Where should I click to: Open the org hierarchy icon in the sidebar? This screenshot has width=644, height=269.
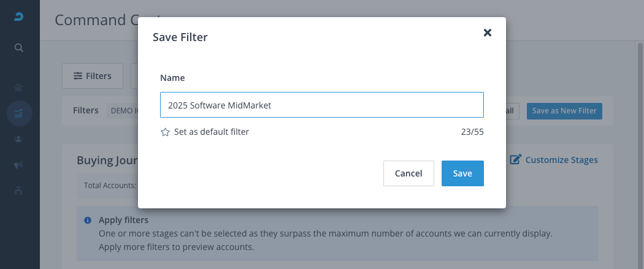point(19,191)
